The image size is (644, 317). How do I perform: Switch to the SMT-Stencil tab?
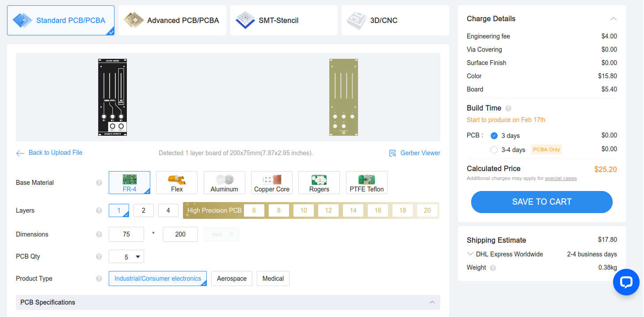click(x=284, y=20)
